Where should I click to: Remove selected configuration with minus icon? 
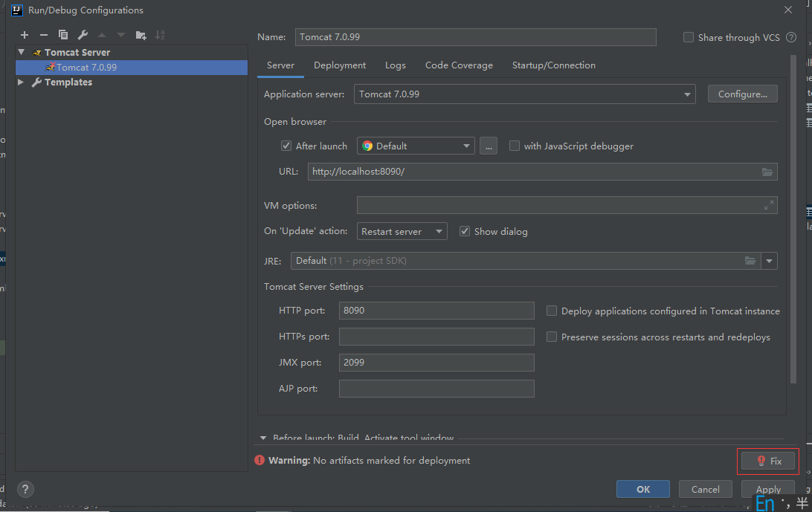[x=43, y=35]
